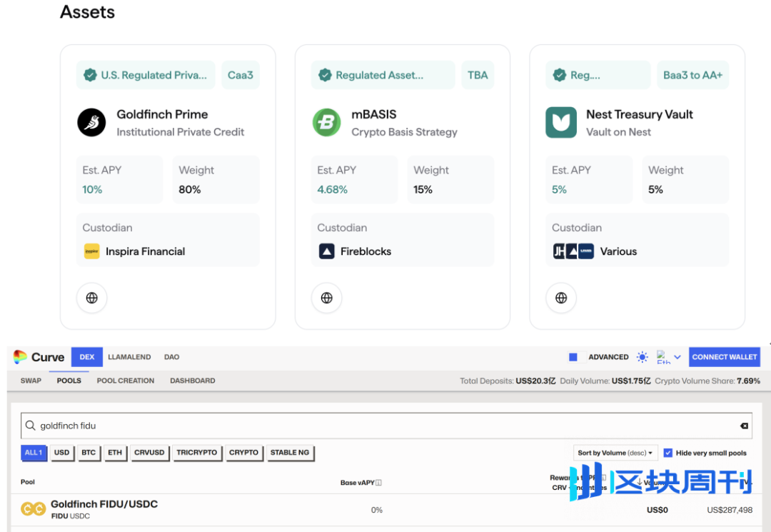Click the Curve rainbow logo
The height and width of the screenshot is (532, 771).
(20, 357)
